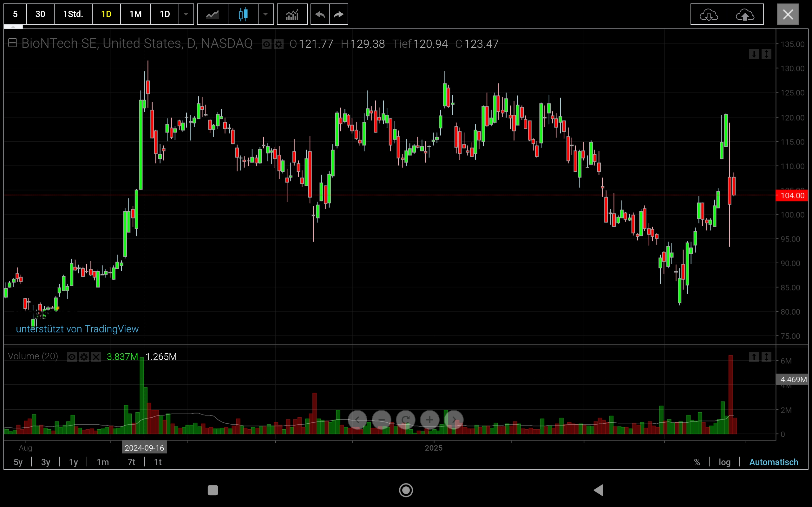The width and height of the screenshot is (812, 507).
Task: Open the indicators chart icon
Action: point(292,15)
